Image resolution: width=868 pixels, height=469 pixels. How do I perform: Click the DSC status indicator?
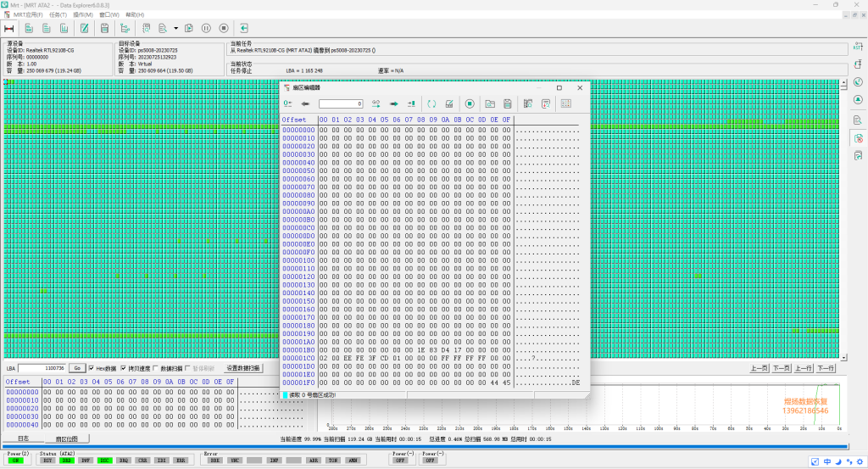click(x=104, y=461)
